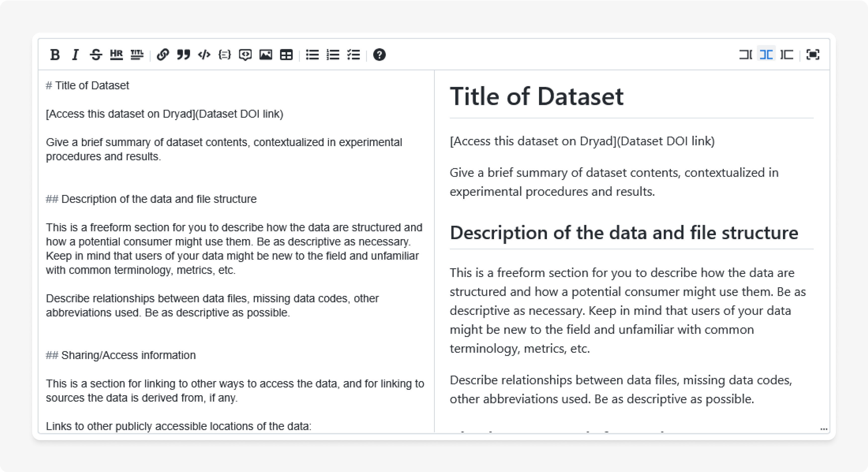
Task: Insert a block quote
Action: click(x=184, y=54)
